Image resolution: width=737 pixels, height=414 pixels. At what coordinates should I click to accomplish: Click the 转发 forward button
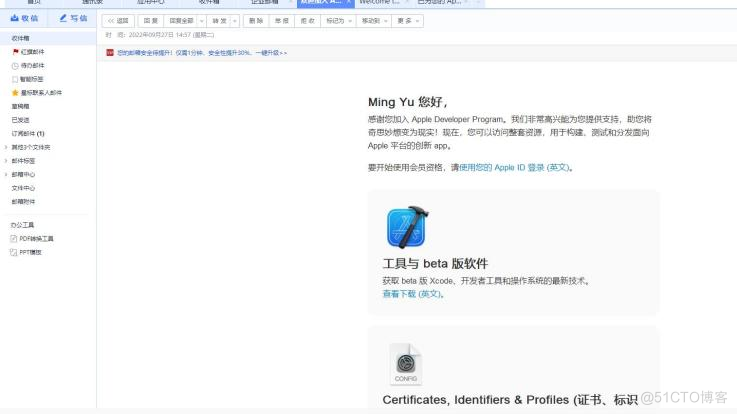pos(219,21)
